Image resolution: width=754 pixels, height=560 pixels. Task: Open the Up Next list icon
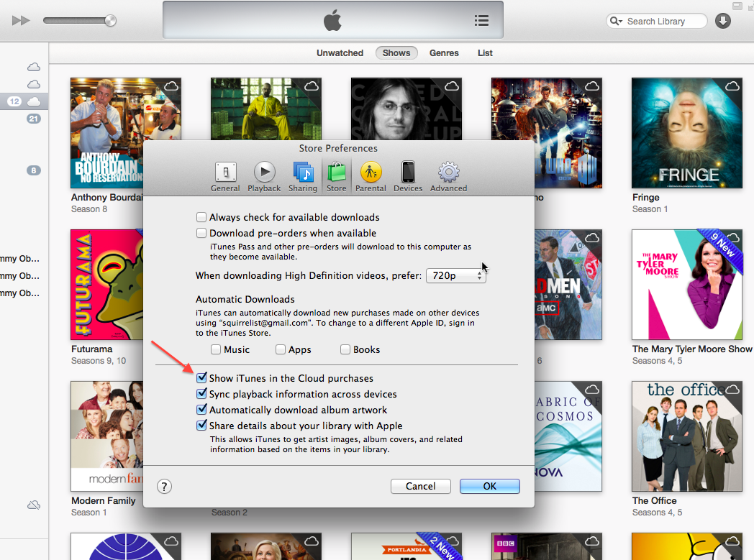click(x=481, y=21)
